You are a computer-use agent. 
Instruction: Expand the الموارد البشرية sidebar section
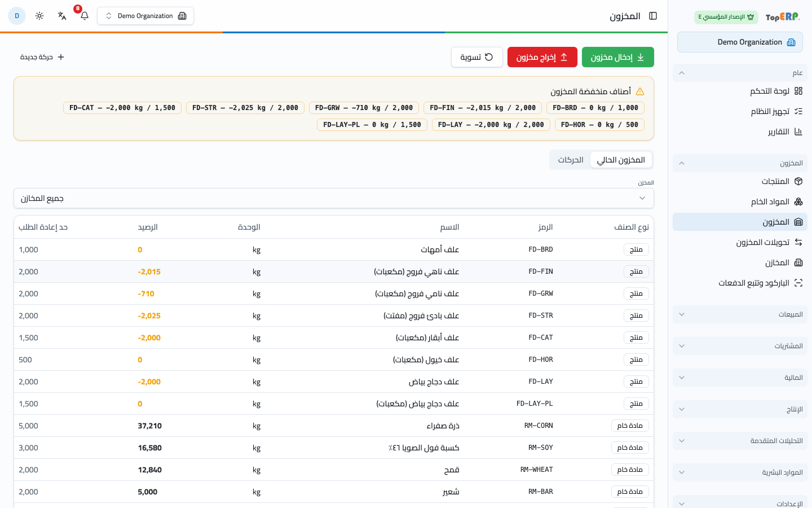click(x=740, y=472)
